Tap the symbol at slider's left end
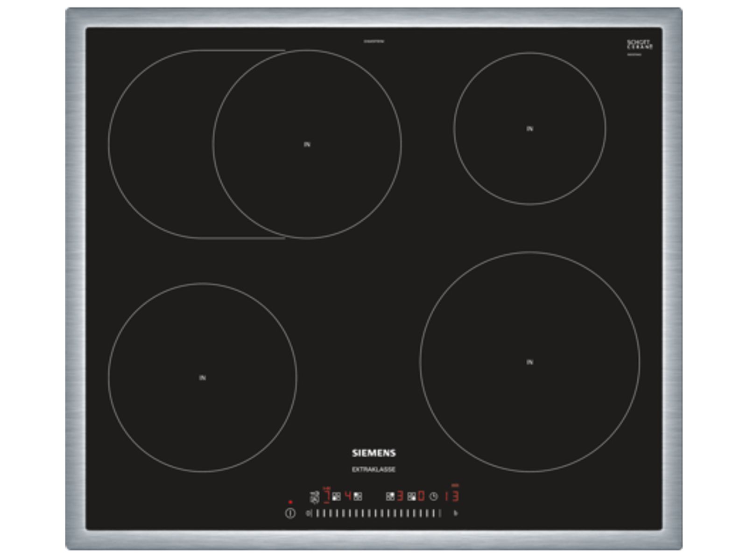Viewport: 747px width, 560px height. pos(308,513)
